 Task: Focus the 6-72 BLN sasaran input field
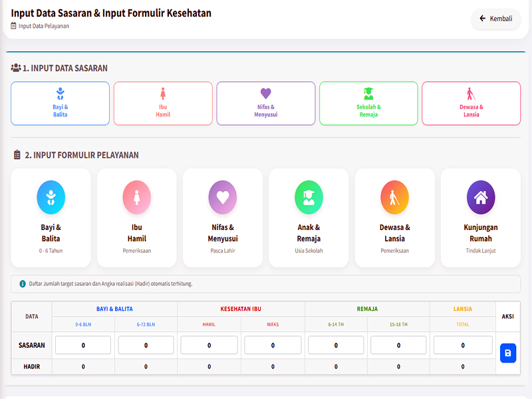point(146,345)
